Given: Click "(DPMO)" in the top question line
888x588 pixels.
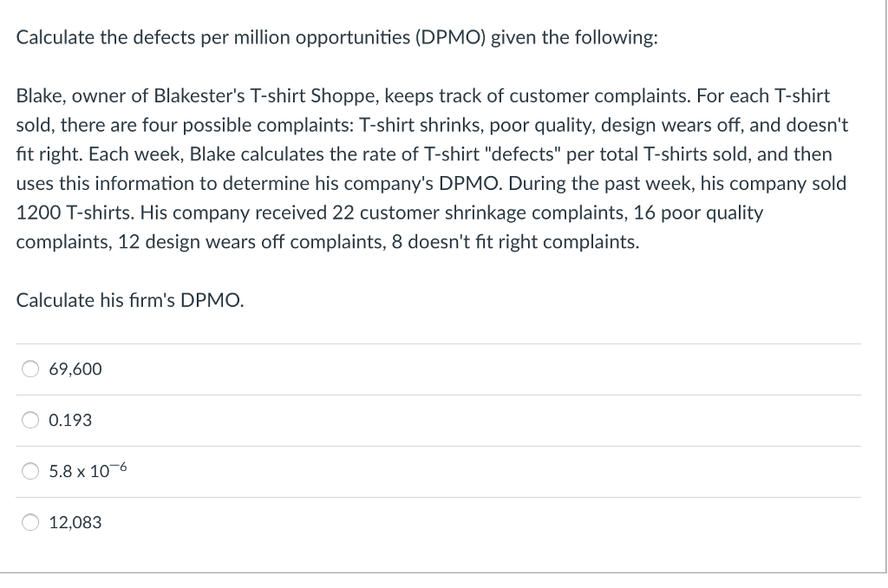Looking at the screenshot, I should pyautogui.click(x=450, y=37).
